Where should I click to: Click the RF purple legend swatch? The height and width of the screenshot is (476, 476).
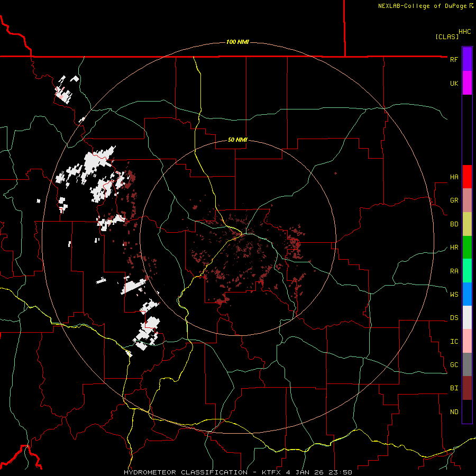(467, 59)
